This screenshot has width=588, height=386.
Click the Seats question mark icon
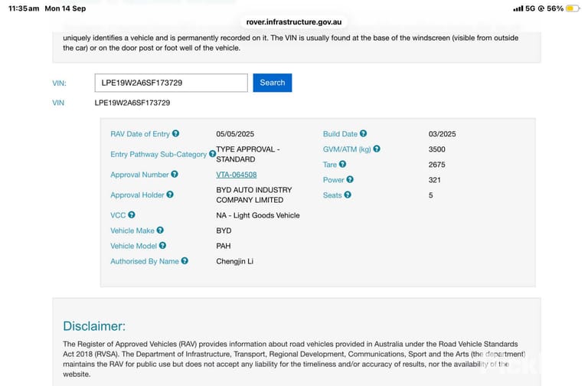[348, 195]
